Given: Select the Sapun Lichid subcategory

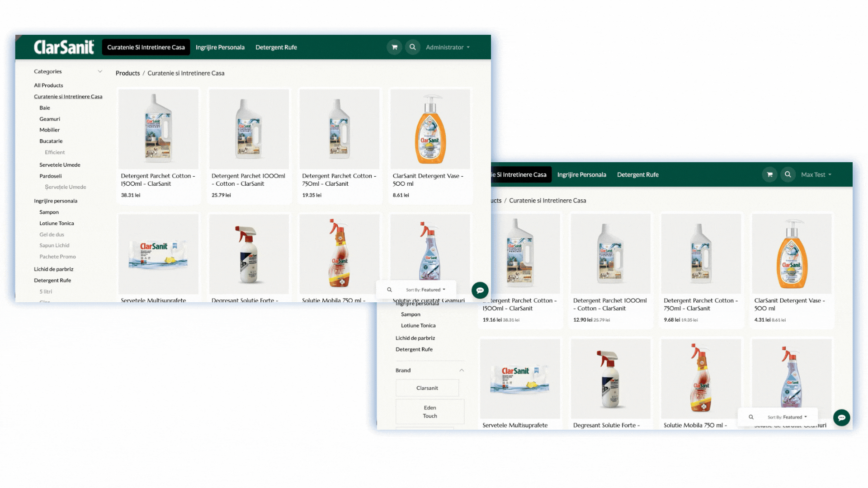Looking at the screenshot, I should (x=54, y=246).
